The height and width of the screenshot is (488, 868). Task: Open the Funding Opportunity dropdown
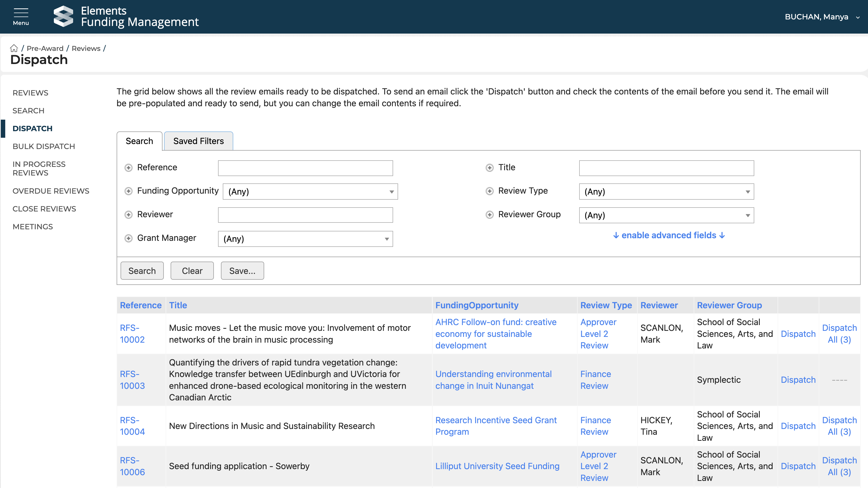(x=310, y=192)
